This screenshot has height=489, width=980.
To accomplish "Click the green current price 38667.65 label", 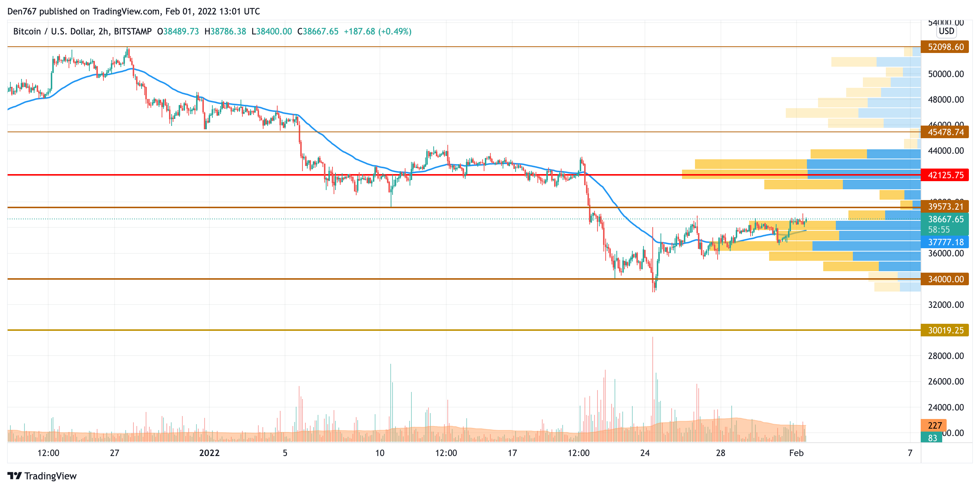I will (x=946, y=219).
